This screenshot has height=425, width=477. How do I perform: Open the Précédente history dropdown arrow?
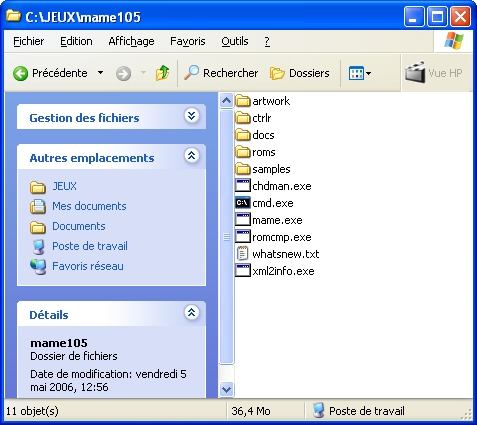pyautogui.click(x=100, y=73)
